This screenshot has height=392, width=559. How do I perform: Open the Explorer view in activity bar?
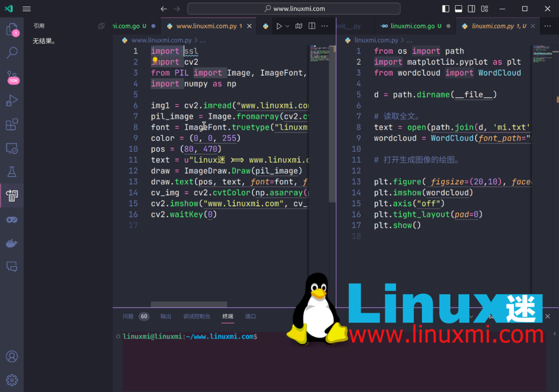coord(12,29)
